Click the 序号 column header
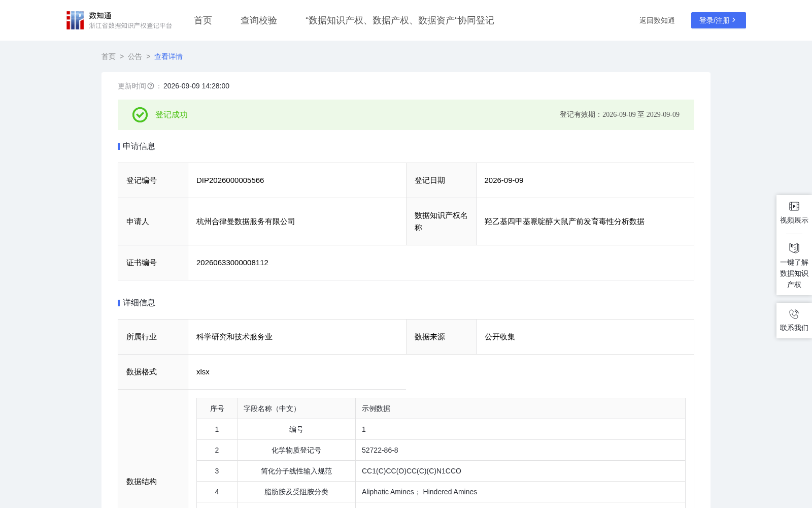This screenshot has width=812, height=508. pos(217,408)
